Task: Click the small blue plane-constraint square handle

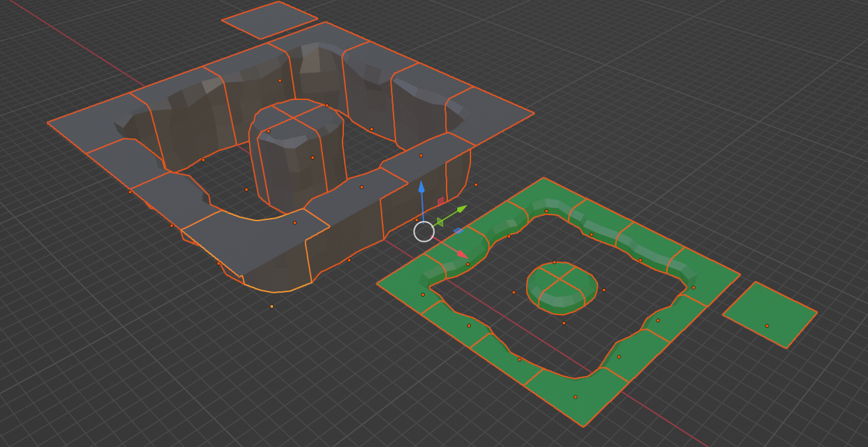Action: (458, 231)
